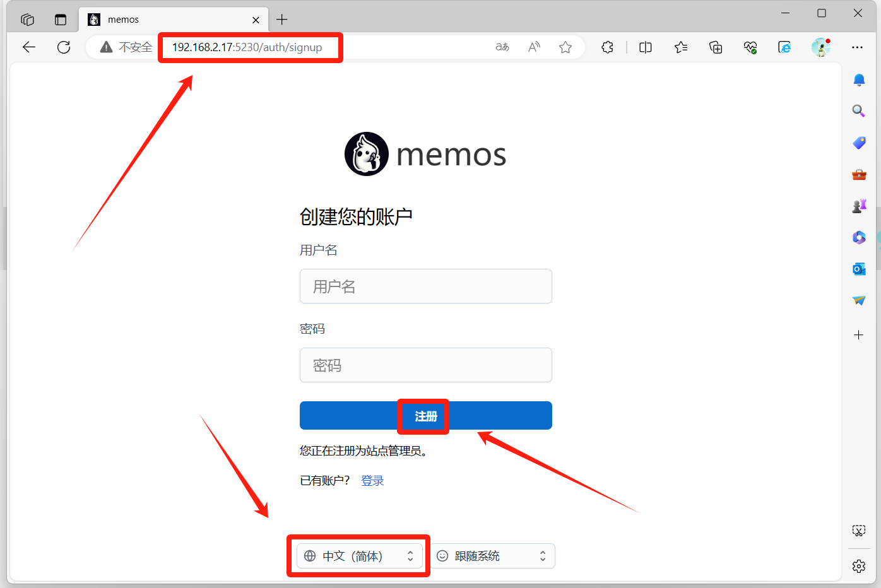The image size is (881, 588).
Task: Open the translate page icon
Action: 502,47
